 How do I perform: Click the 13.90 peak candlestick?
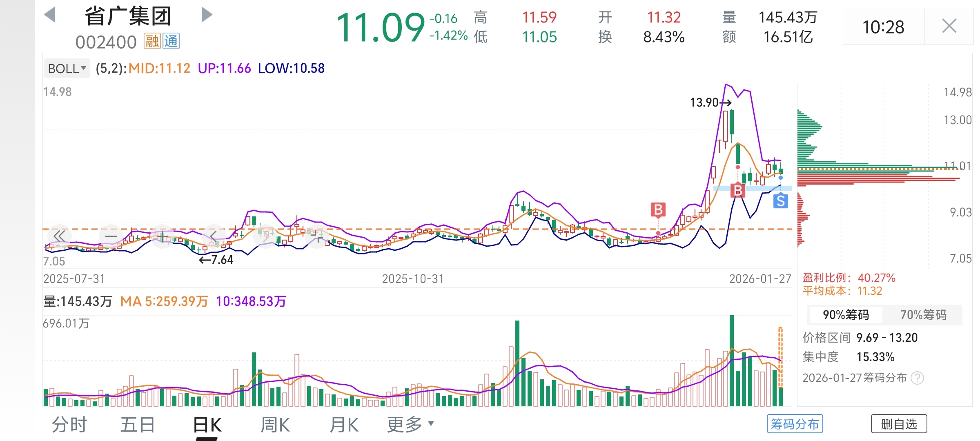[x=732, y=122]
